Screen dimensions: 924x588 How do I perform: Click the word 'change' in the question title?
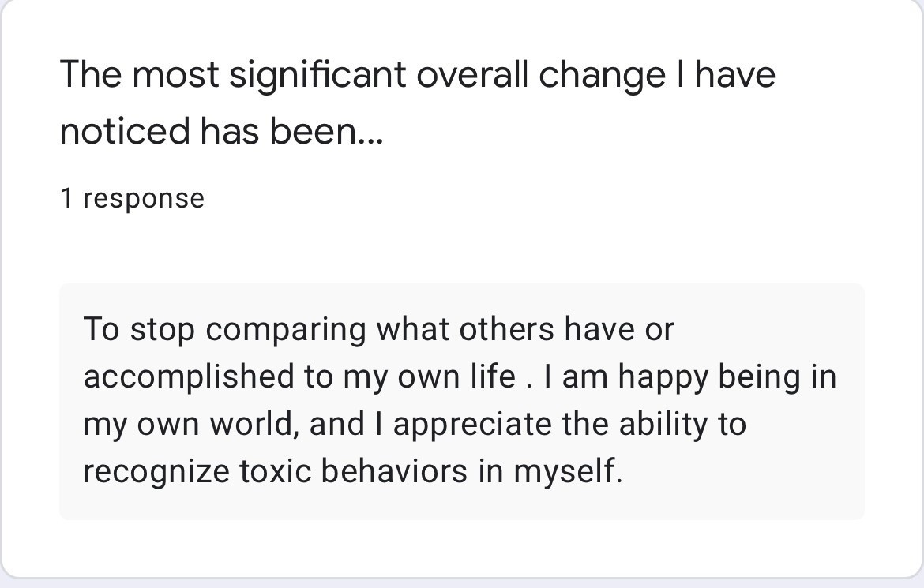(602, 76)
